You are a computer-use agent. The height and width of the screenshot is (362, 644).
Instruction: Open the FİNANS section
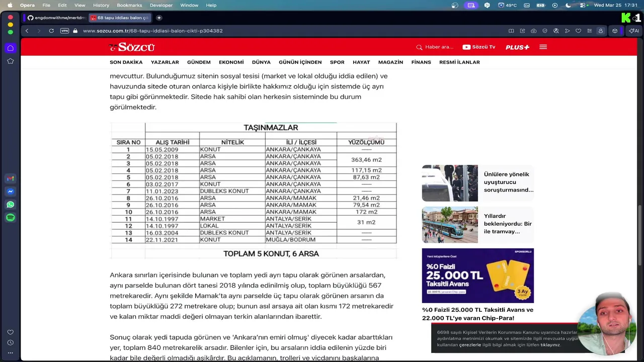421,62
